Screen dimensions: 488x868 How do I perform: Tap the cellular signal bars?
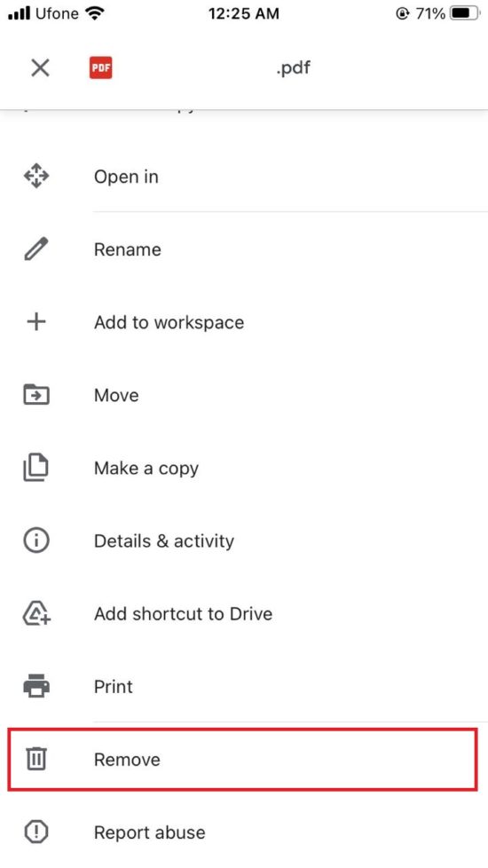pyautogui.click(x=19, y=13)
